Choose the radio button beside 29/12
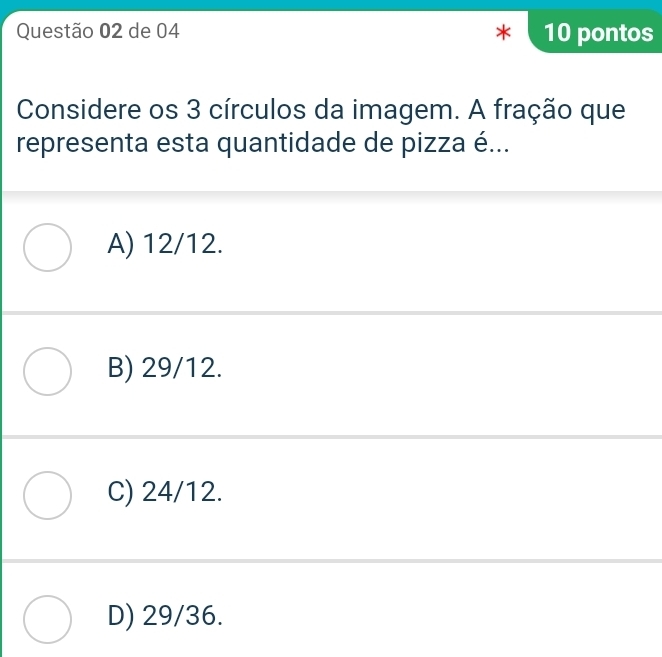662x657 pixels. [x=47, y=374]
